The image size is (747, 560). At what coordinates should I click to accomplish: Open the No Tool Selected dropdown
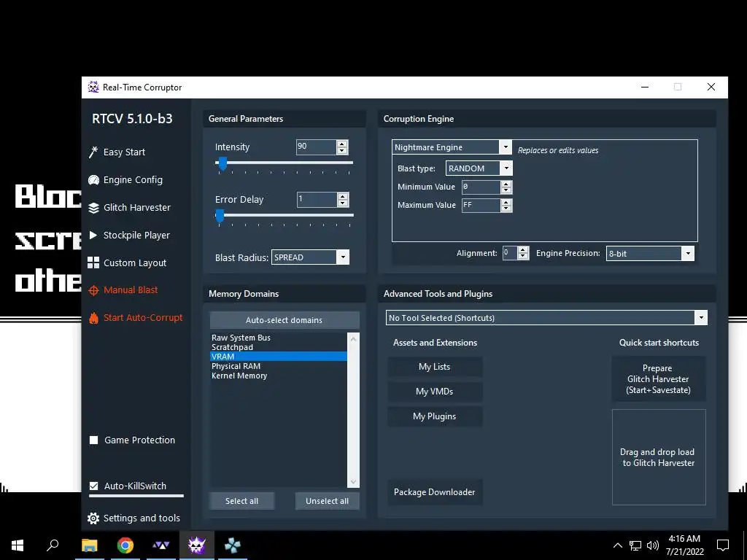[701, 318]
